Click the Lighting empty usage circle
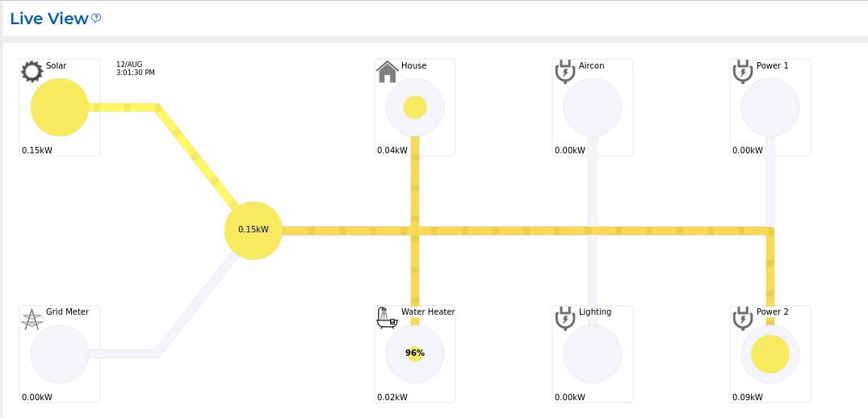 pyautogui.click(x=593, y=353)
